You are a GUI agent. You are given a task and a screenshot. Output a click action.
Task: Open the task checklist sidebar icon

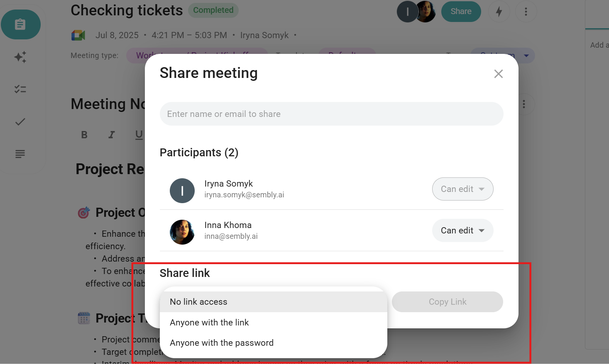pos(20,89)
